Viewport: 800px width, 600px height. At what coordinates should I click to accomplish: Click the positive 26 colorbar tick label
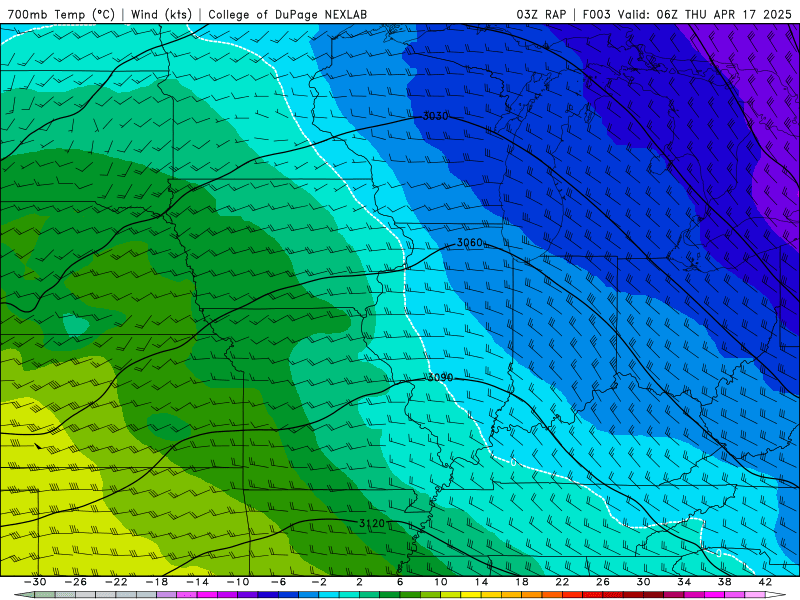pos(603,582)
